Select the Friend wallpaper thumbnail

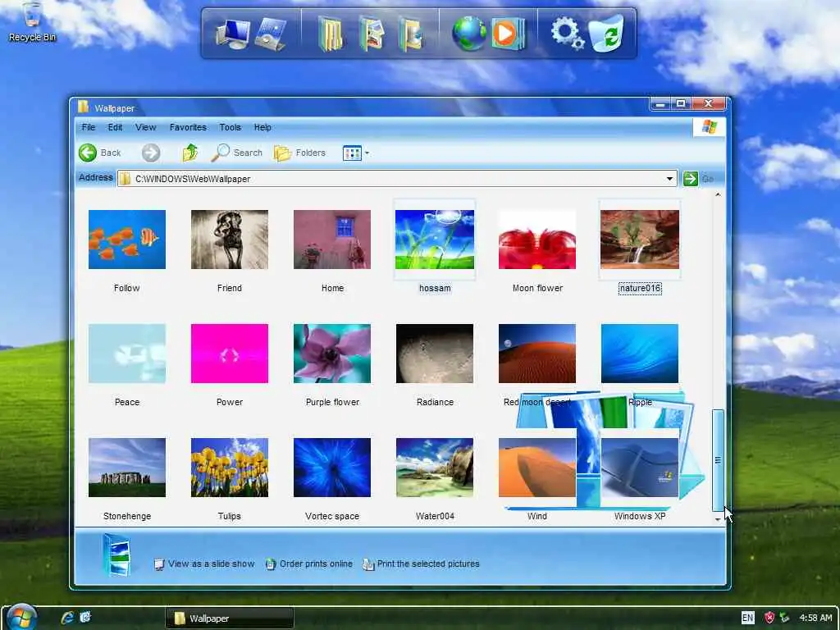(230, 240)
